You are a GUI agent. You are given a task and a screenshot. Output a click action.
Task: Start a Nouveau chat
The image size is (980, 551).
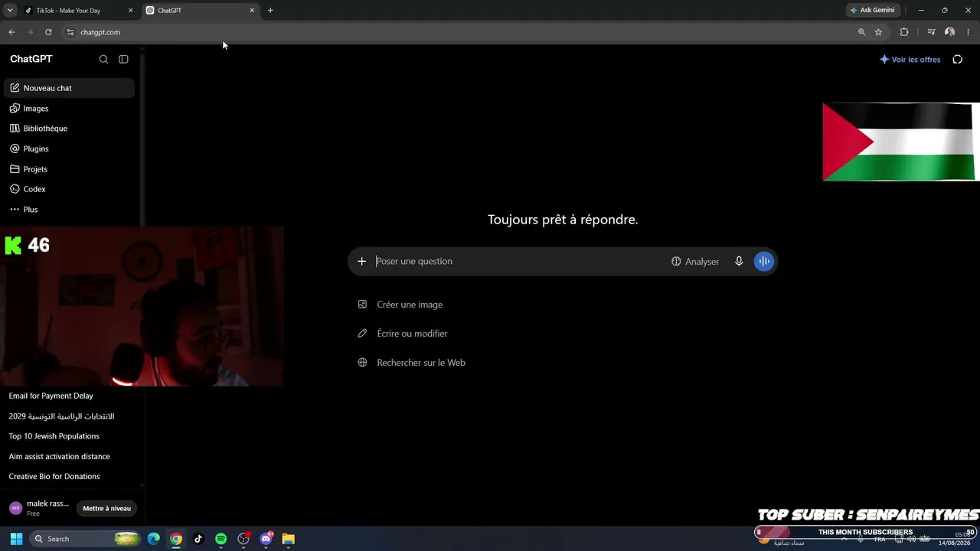click(x=69, y=88)
